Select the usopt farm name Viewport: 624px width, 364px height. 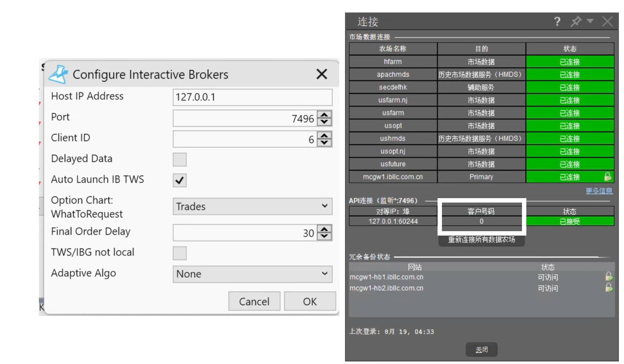393,125
